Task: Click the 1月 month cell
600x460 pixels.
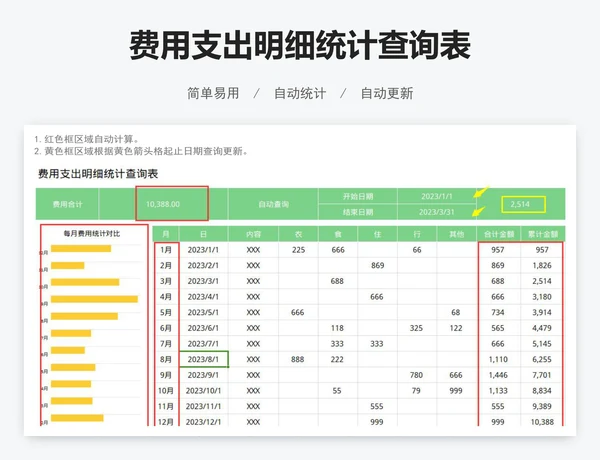Action: [x=166, y=250]
